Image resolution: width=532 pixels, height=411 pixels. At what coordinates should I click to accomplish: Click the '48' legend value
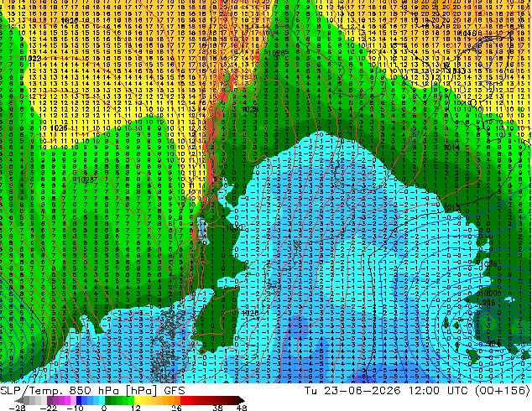(242, 408)
